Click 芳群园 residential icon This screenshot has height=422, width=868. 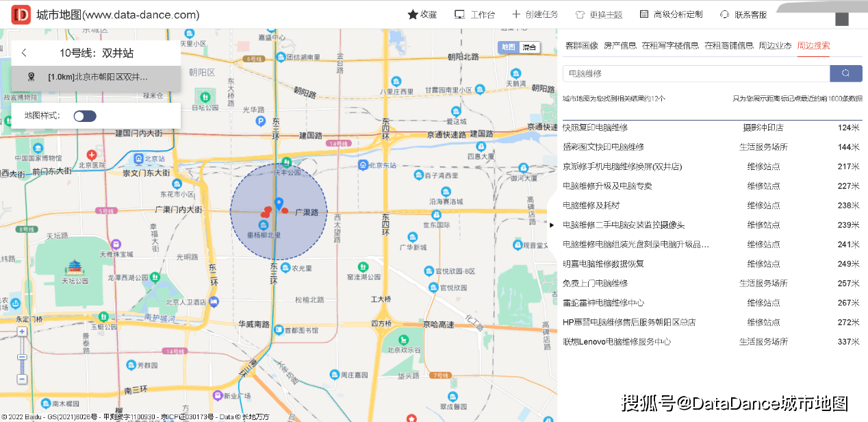(130, 365)
